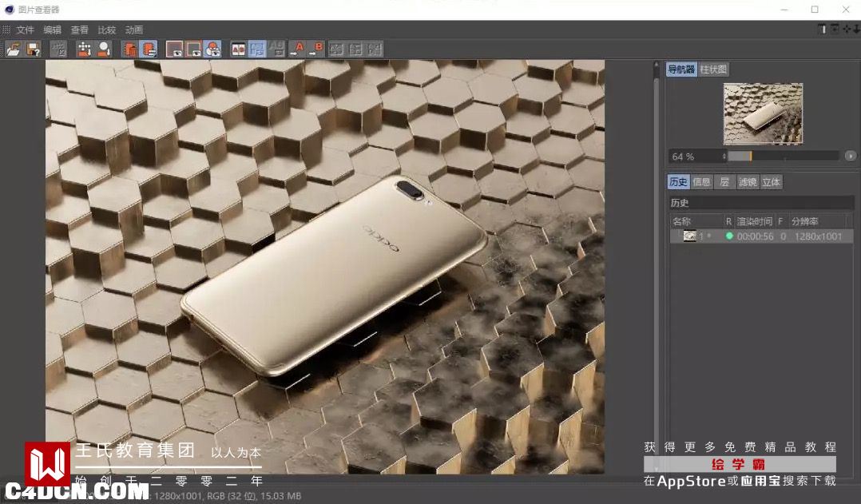861x504 pixels.
Task: Click the navigator preview thumbnail
Action: click(763, 113)
